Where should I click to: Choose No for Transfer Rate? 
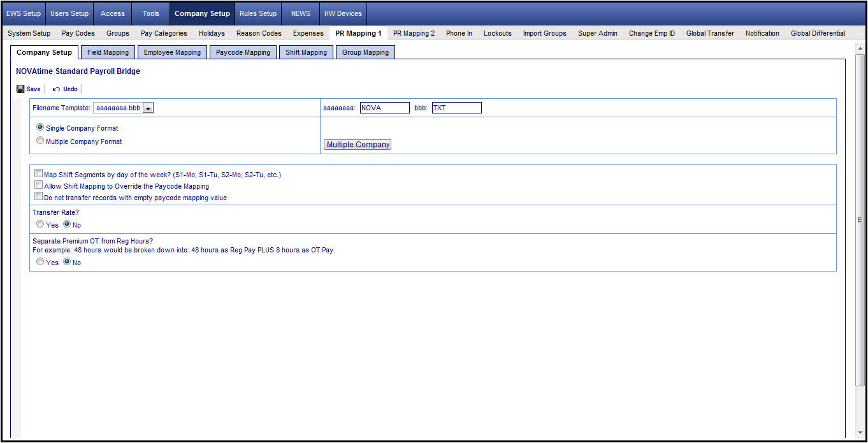[67, 224]
